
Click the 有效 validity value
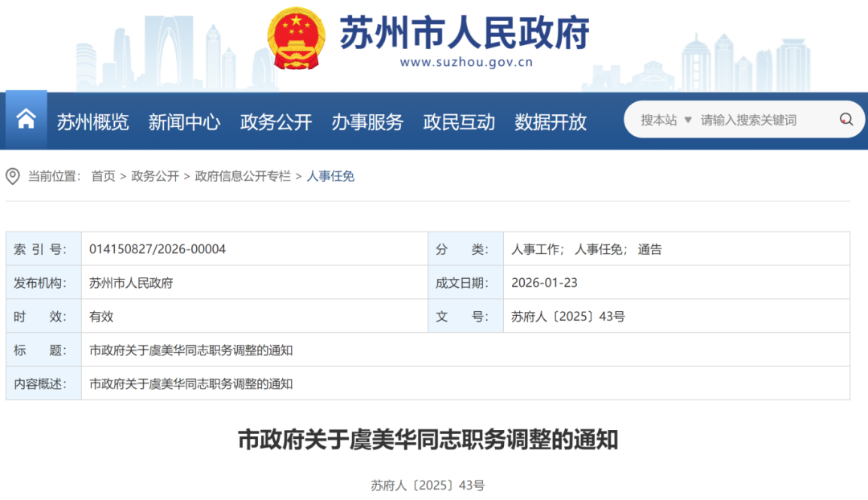[101, 317]
